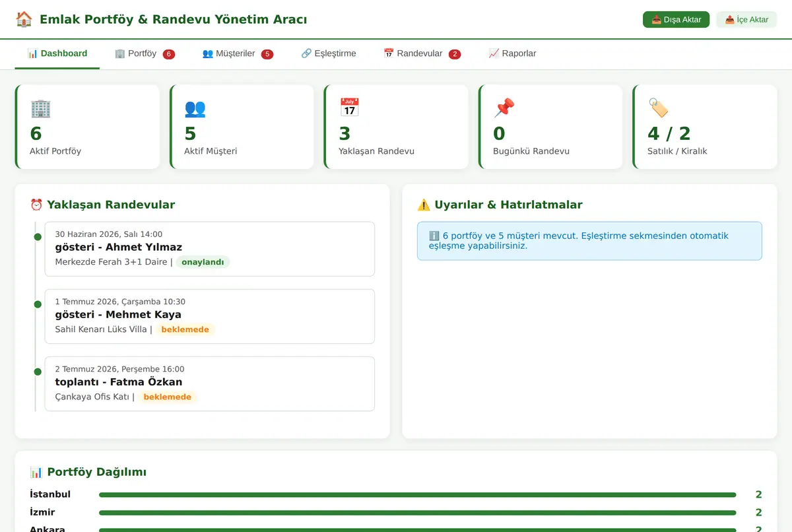Click the "Aktif Müşteri" card label
The height and width of the screenshot is (532, 792).
pos(211,151)
